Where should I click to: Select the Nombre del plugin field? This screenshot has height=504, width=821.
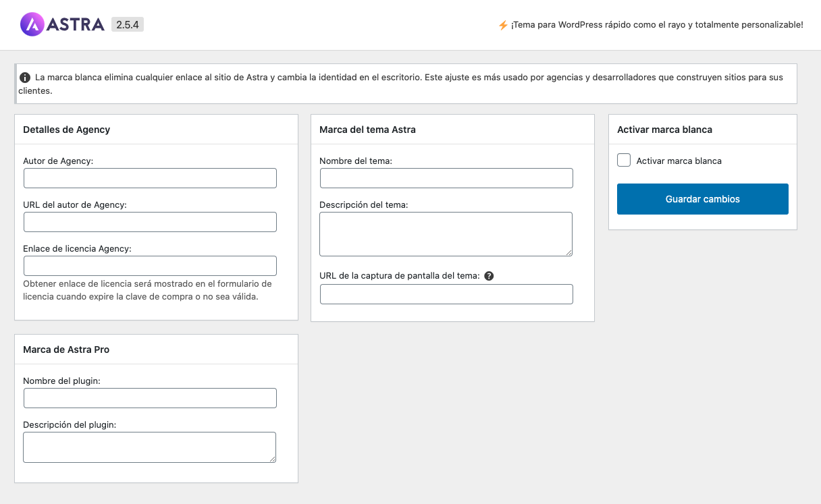coord(150,398)
